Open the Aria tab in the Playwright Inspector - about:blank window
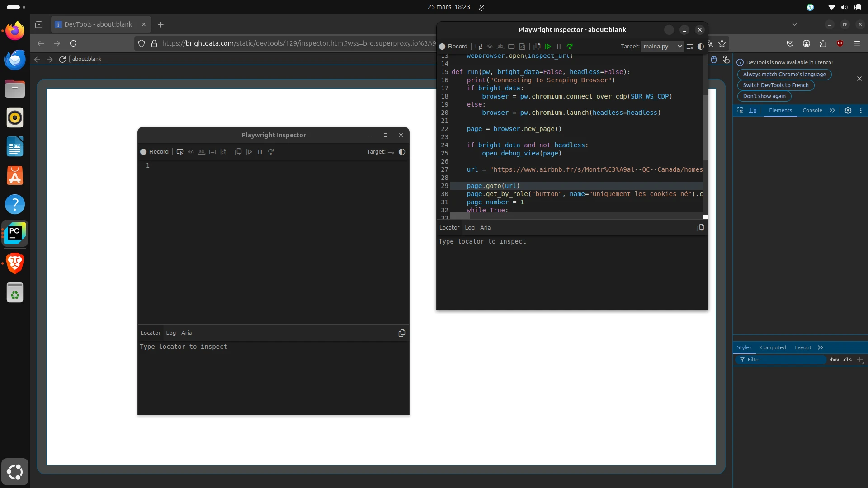868x488 pixels. (485, 228)
